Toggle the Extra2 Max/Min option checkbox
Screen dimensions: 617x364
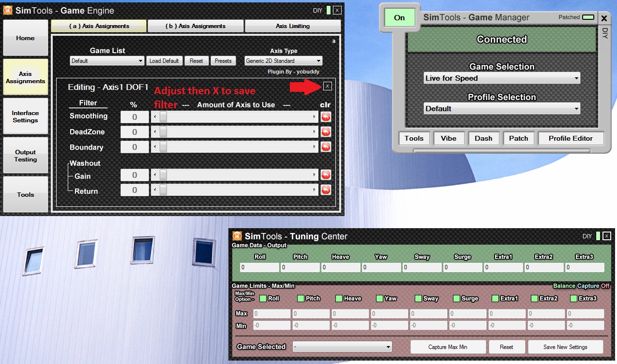pyautogui.click(x=534, y=298)
